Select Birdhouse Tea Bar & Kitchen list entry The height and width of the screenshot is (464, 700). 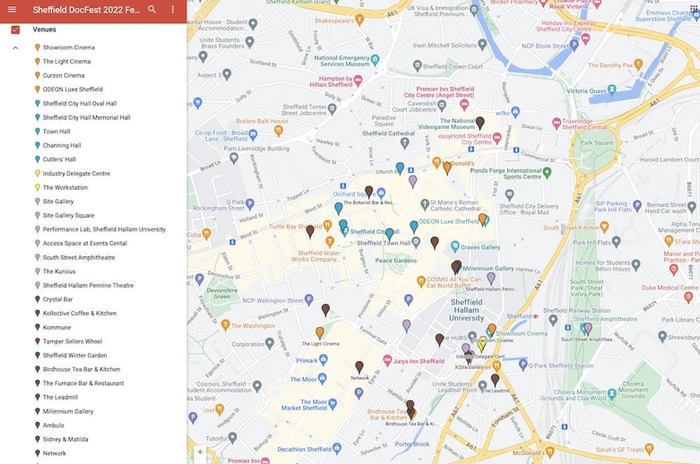coord(81,369)
